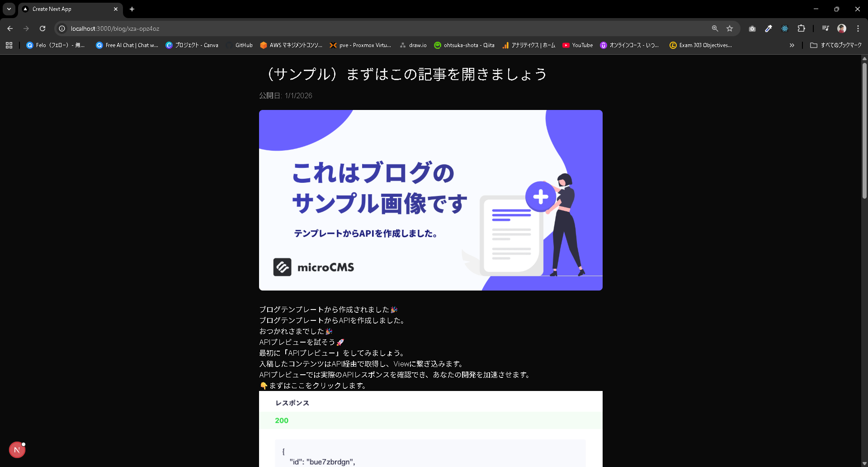The image size is (868, 467).
Task: Open the apps grid in bookmarks bar
Action: click(x=9, y=45)
